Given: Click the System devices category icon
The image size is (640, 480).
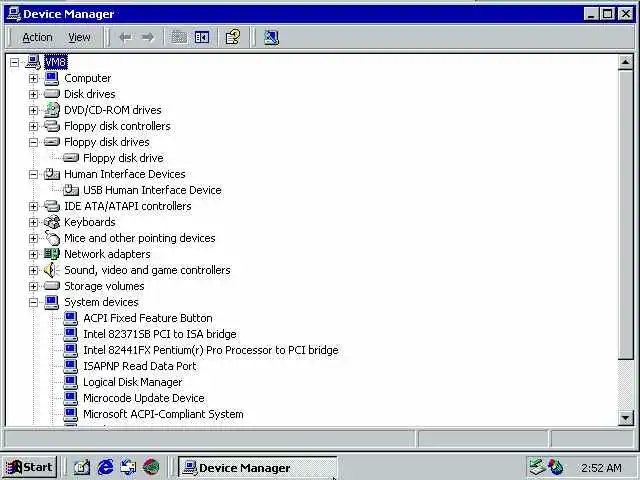Looking at the screenshot, I should tap(52, 302).
